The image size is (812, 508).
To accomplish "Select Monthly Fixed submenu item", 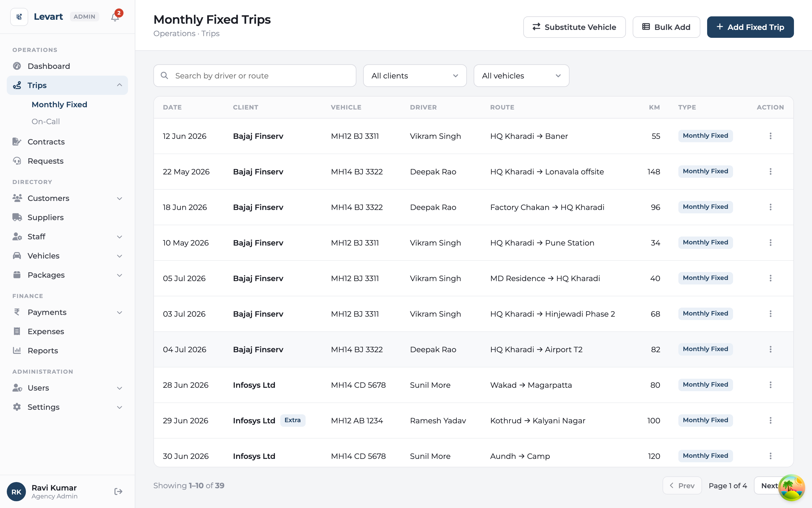I will [x=59, y=104].
